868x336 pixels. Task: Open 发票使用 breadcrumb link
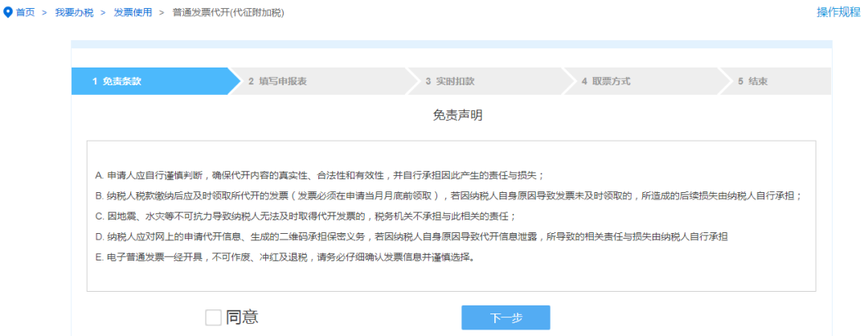tap(133, 12)
